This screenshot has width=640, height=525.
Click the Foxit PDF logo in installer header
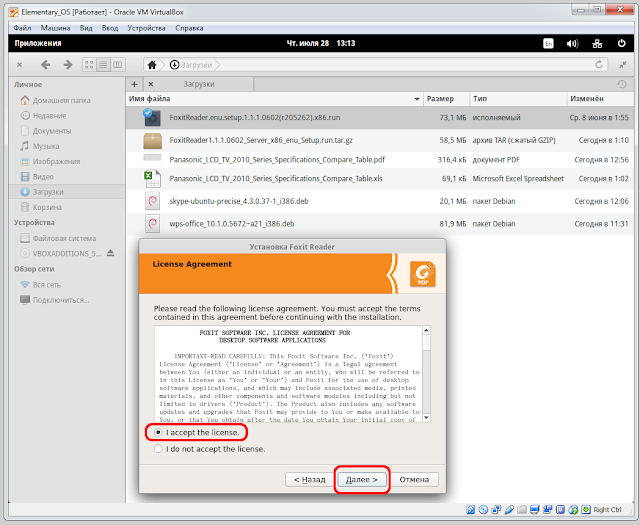point(422,274)
